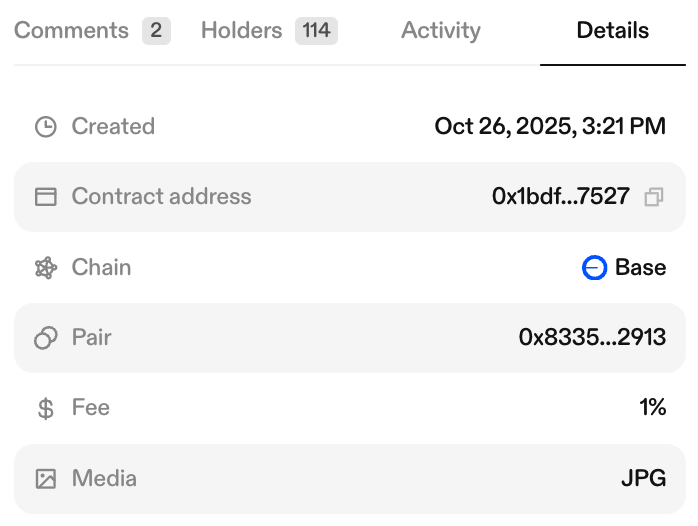Click the Chain network icon
The image size is (698, 526).
tap(46, 268)
